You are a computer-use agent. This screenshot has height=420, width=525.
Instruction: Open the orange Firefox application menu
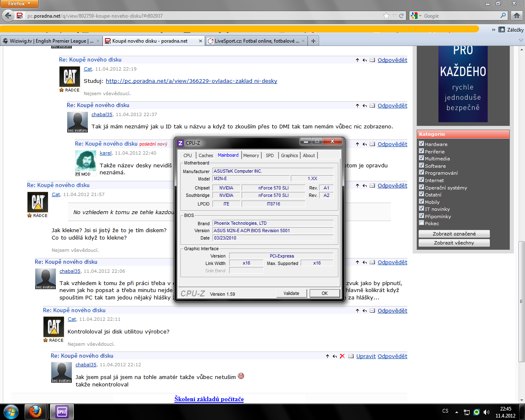pos(19,4)
